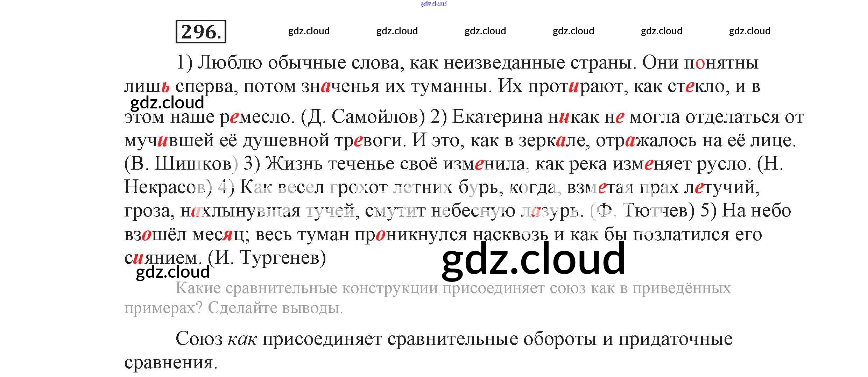The height and width of the screenshot is (377, 868).
Task: Click the word "Союз" beginning the answer
Action: click(x=199, y=339)
